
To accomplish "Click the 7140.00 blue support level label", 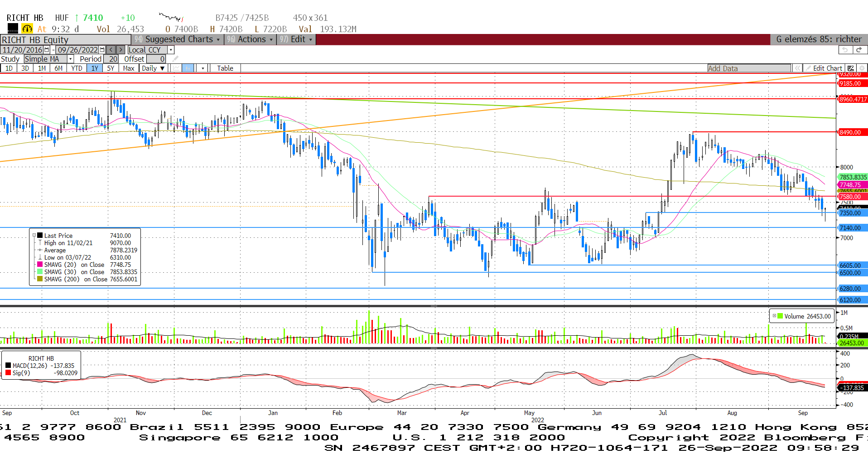I will pyautogui.click(x=853, y=228).
